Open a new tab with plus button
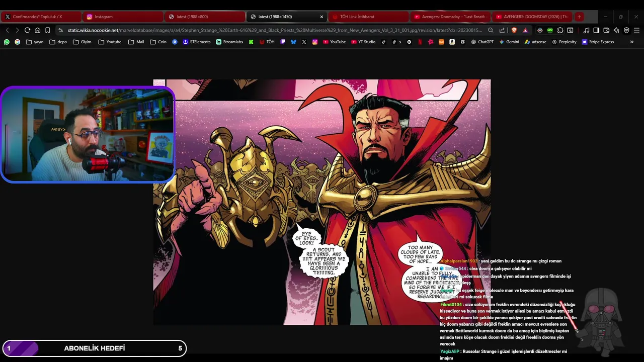The width and height of the screenshot is (644, 362). [579, 17]
